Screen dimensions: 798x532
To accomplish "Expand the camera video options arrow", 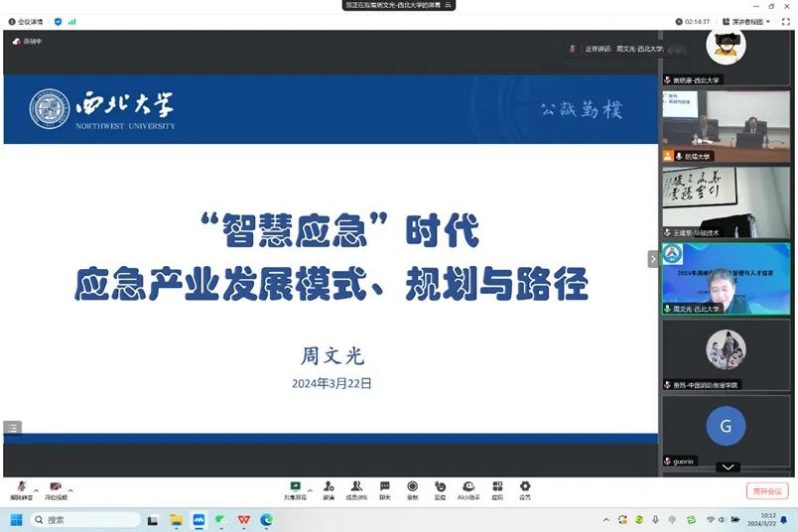I will tap(70, 490).
